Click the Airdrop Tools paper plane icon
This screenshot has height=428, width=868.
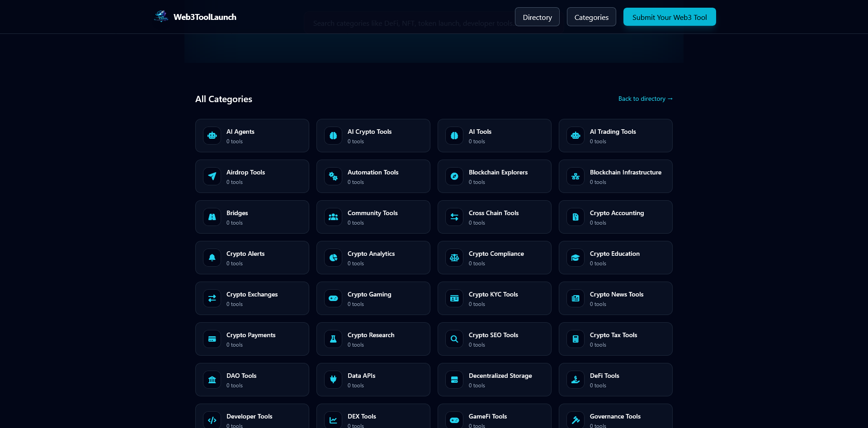point(212,176)
